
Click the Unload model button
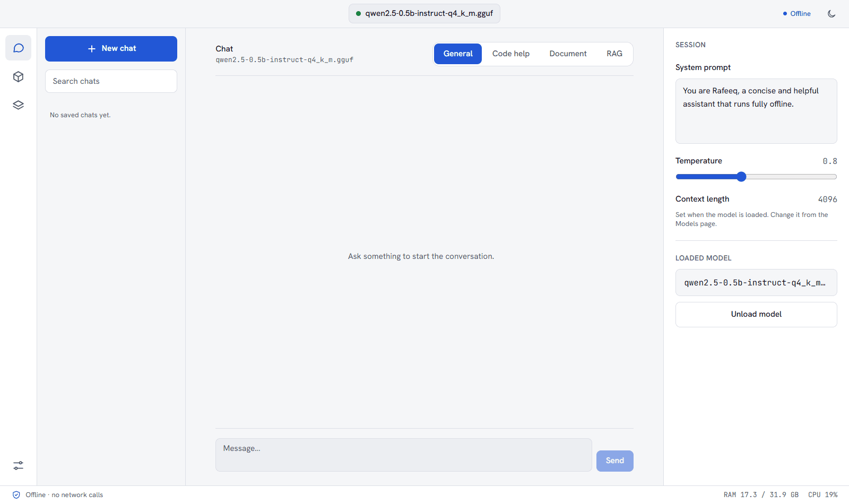click(x=756, y=315)
